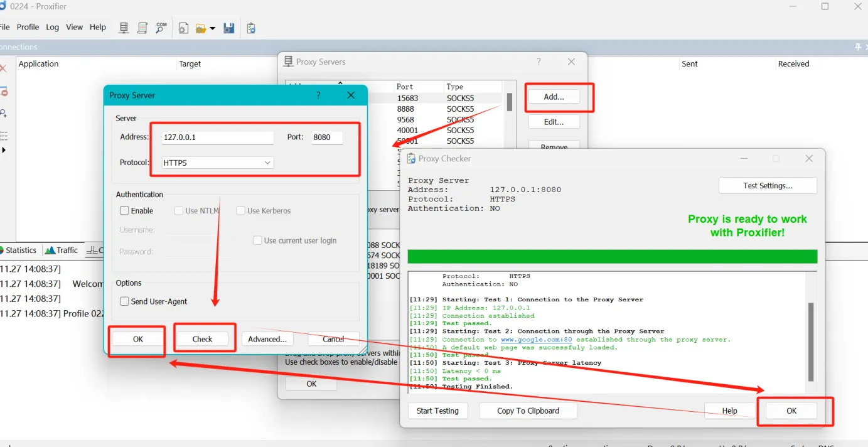Viewport: 868px width, 447px height.
Task: Click OK in Proxy Server dialog
Action: 138,339
